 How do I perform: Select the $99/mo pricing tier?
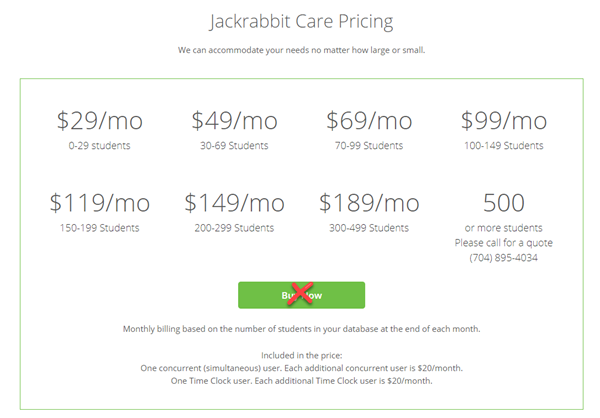[x=504, y=121]
